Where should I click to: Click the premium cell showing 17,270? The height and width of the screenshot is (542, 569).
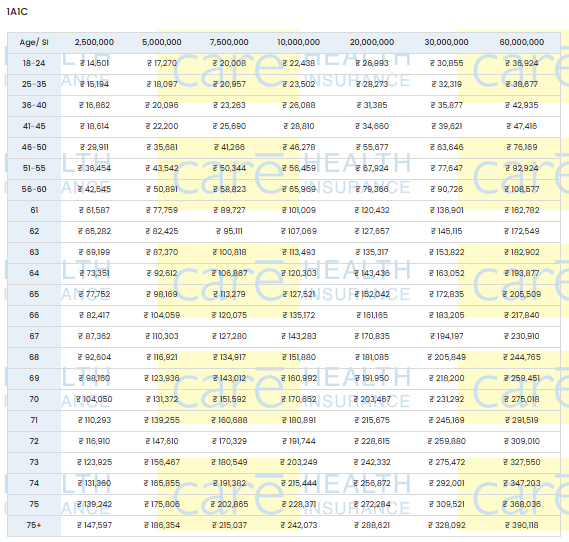pos(162,63)
